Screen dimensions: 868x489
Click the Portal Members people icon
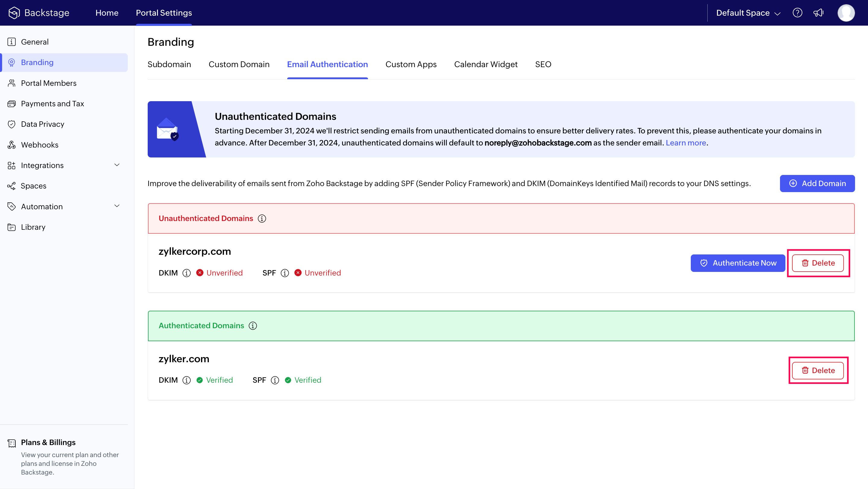tap(11, 83)
